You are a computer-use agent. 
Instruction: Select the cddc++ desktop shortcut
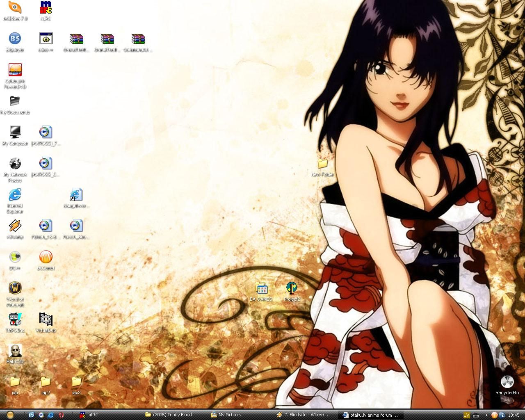click(46, 42)
